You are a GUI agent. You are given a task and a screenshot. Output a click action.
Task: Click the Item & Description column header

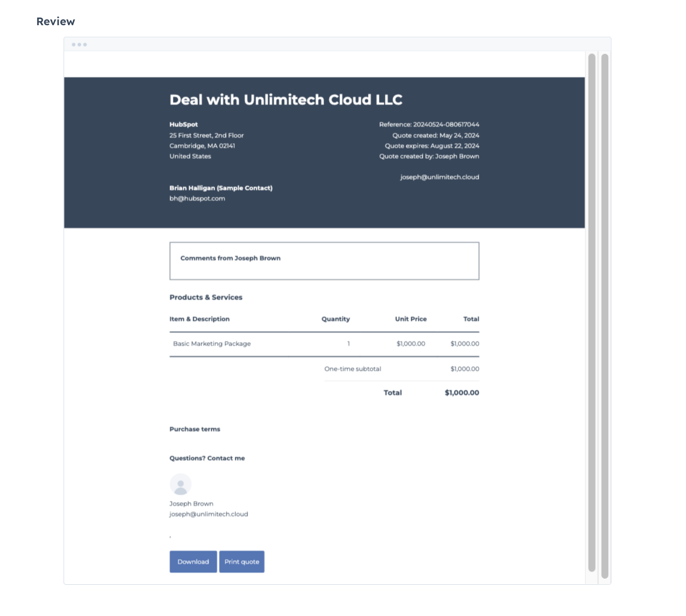199,319
